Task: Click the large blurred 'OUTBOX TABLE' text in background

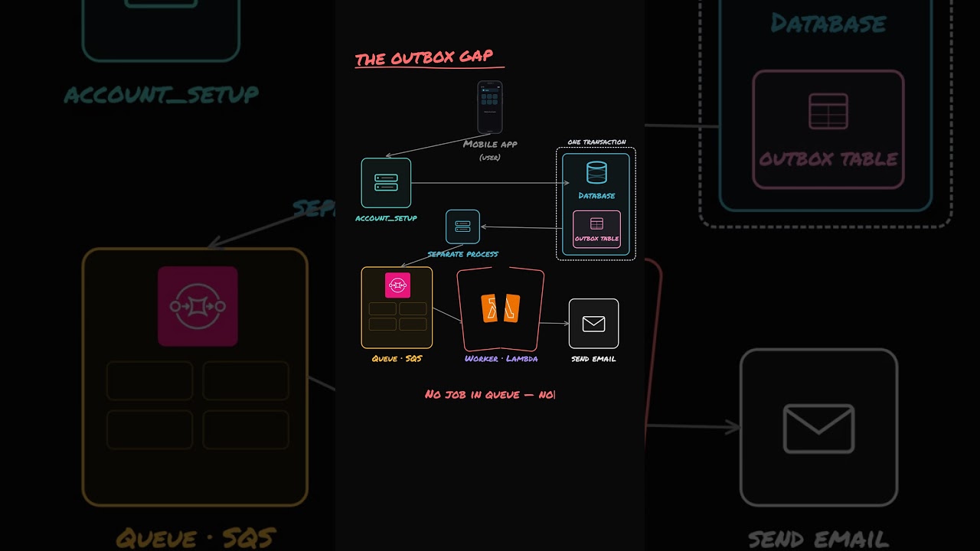Action: 828,159
